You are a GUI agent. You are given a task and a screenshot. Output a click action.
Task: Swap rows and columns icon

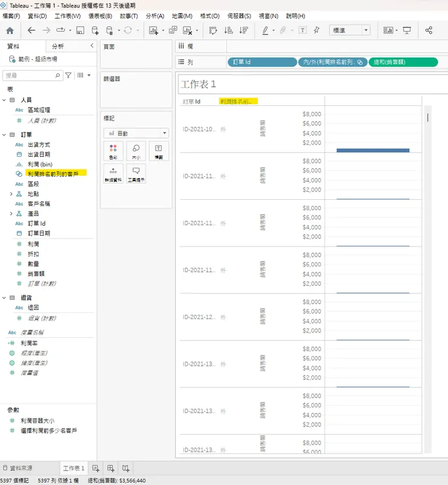point(213,30)
